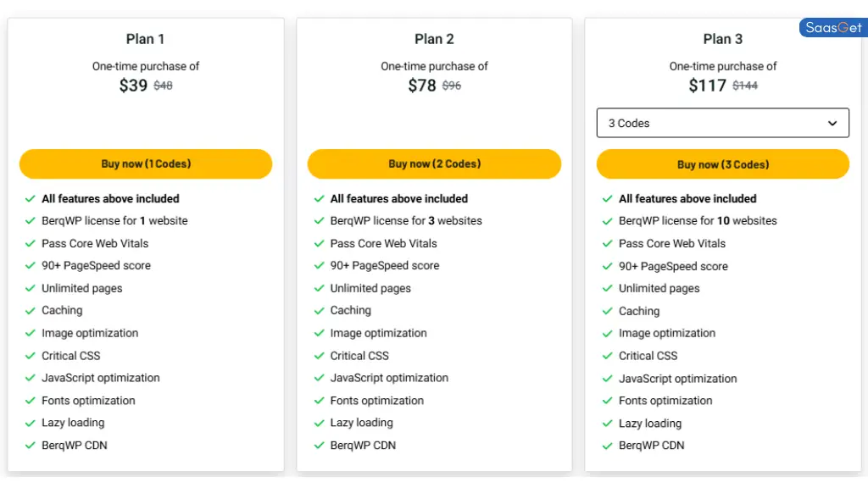Screen dimensions: 868x488
Task: Click checkmark beside Plan 3 Fonts optimization
Action: [607, 401]
